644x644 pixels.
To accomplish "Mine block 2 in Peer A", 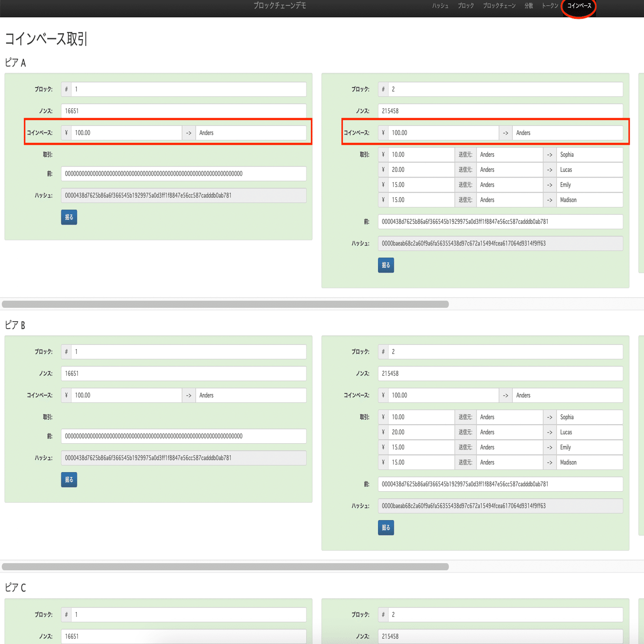I will point(386,265).
